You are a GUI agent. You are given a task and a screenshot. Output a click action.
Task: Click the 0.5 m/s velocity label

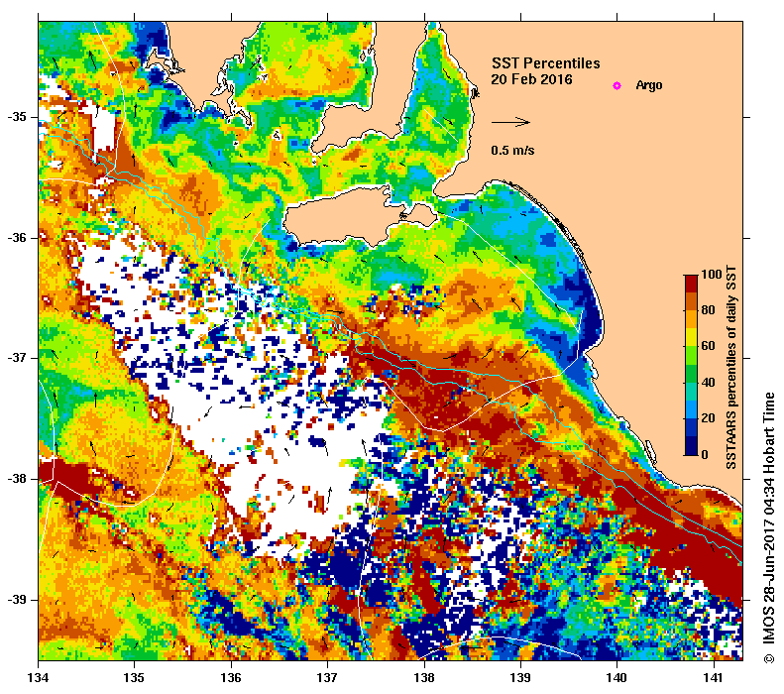(x=512, y=150)
